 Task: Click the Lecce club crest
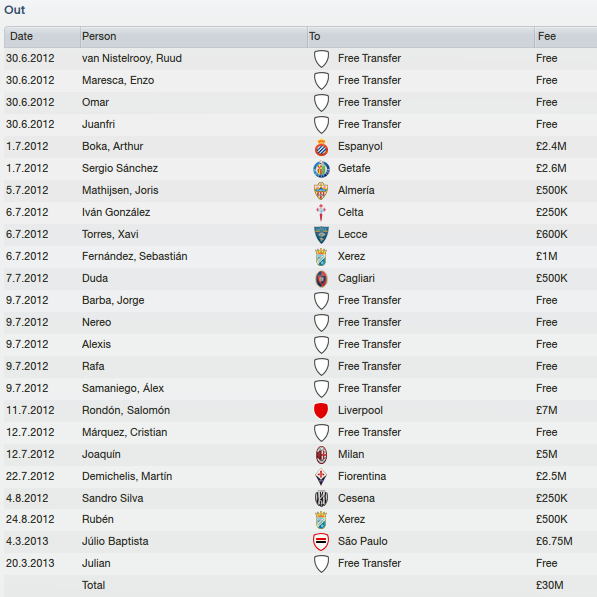321,235
